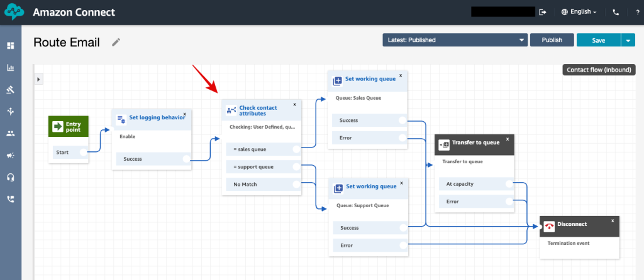The width and height of the screenshot is (644, 280).
Task: Click the Transfer to queue block icon
Action: click(444, 145)
